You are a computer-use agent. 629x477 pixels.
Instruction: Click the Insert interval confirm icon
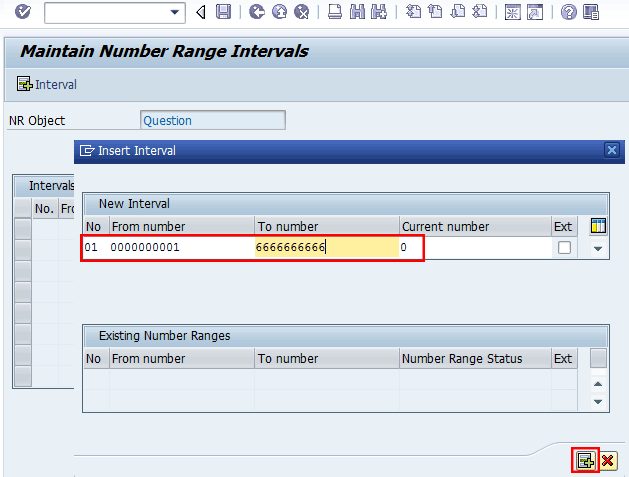(586, 461)
